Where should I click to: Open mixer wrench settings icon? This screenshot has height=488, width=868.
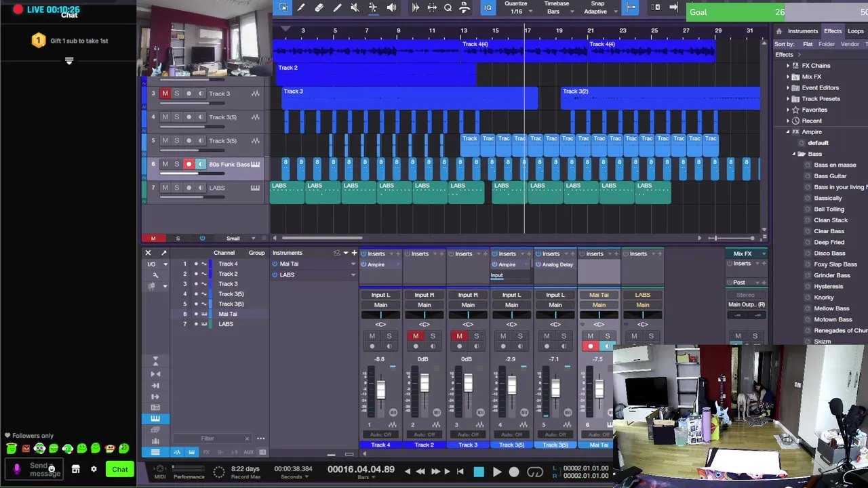click(x=155, y=275)
